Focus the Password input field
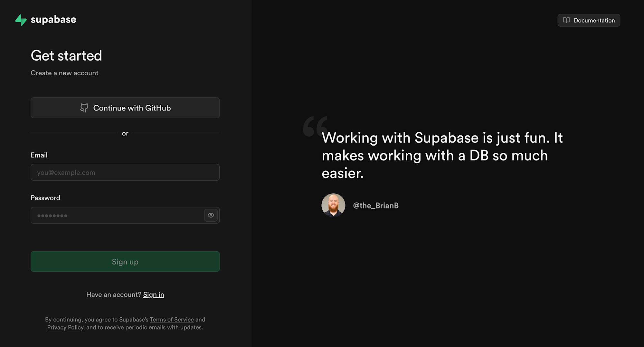Screen dimensions: 644x347 116,215
